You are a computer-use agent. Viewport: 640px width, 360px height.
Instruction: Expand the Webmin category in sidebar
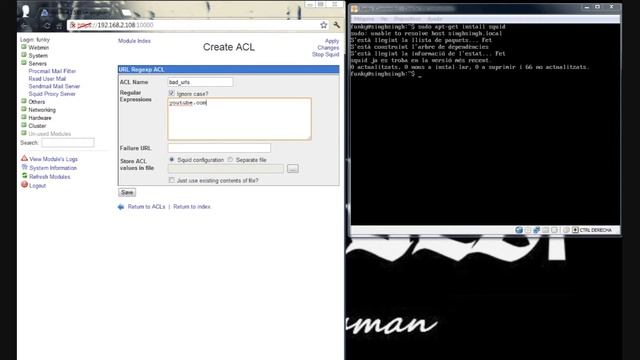pyautogui.click(x=38, y=48)
